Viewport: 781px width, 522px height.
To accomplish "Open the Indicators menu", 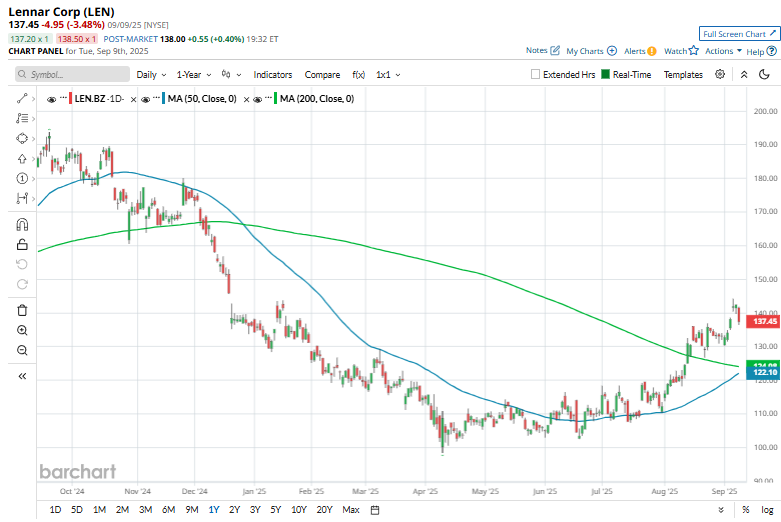I will tap(272, 75).
